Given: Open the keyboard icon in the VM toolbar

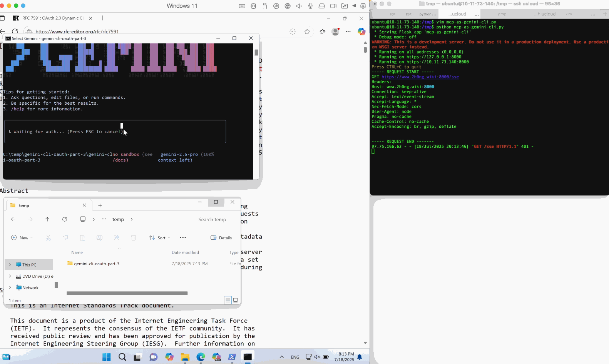Looking at the screenshot, I should click(x=242, y=6).
